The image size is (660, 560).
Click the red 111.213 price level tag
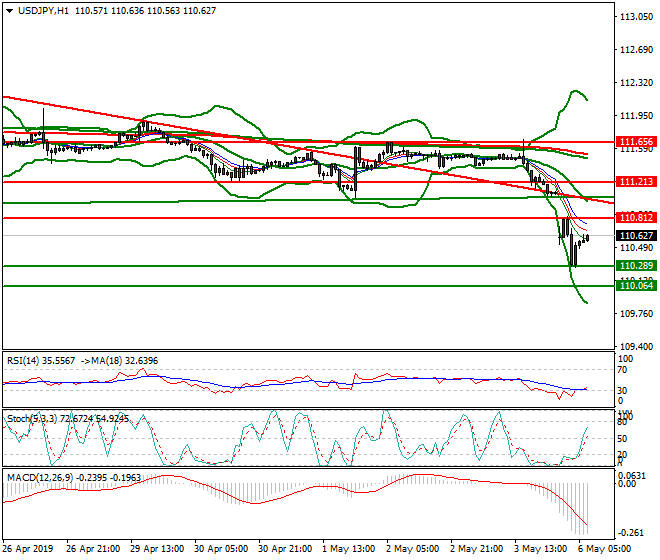(636, 182)
